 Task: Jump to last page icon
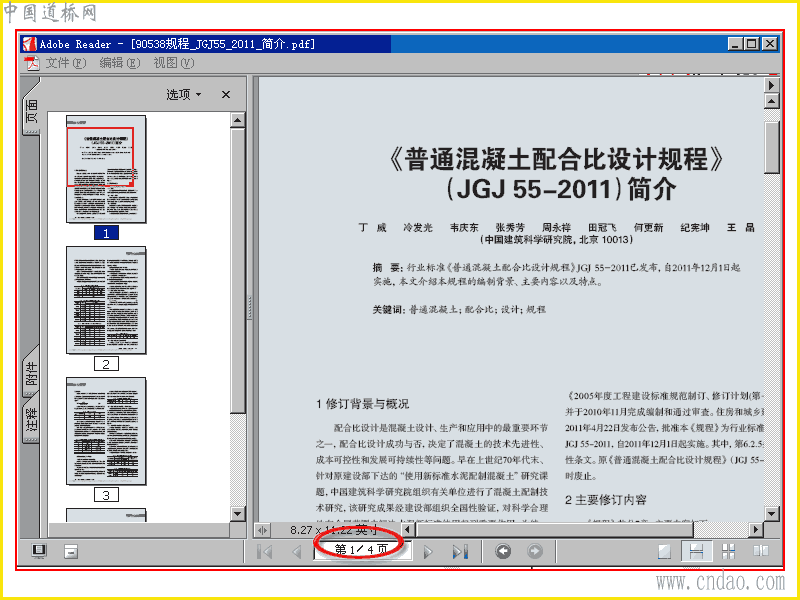point(460,552)
